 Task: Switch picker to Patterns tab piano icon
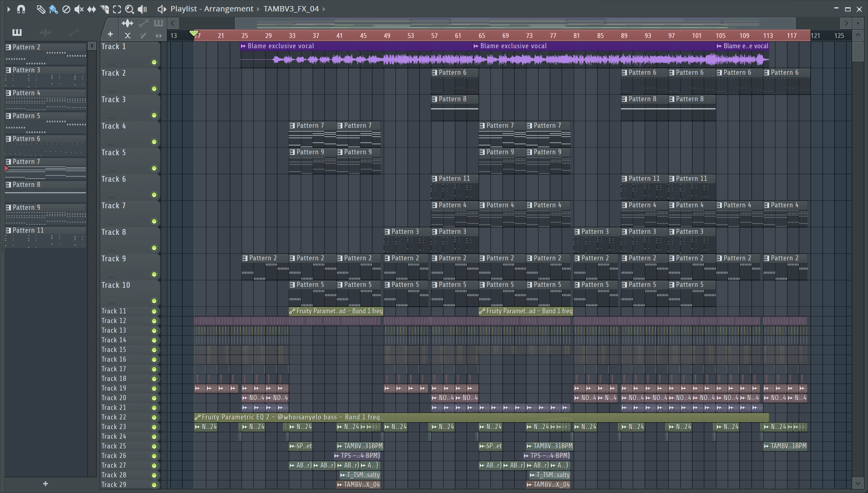pyautogui.click(x=17, y=33)
